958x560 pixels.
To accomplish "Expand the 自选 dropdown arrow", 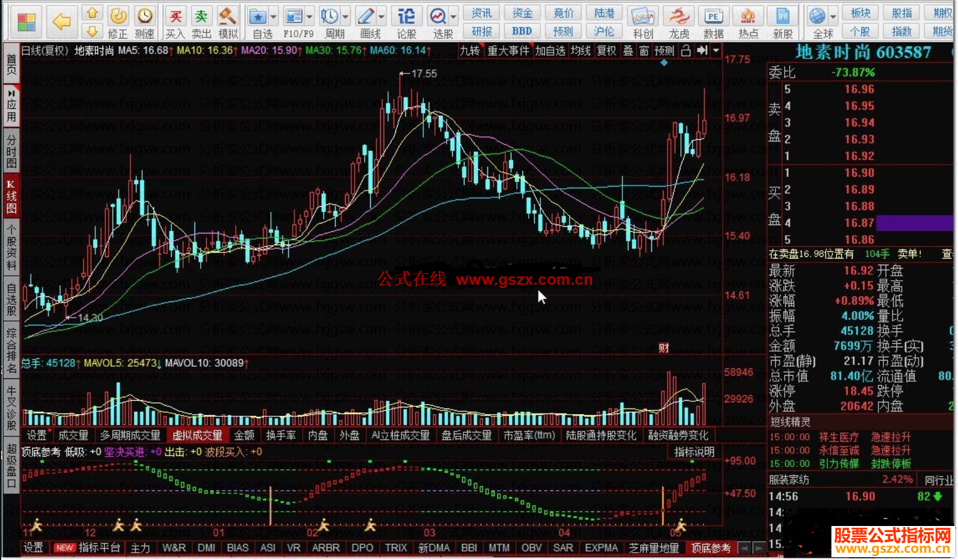I will point(273,16).
